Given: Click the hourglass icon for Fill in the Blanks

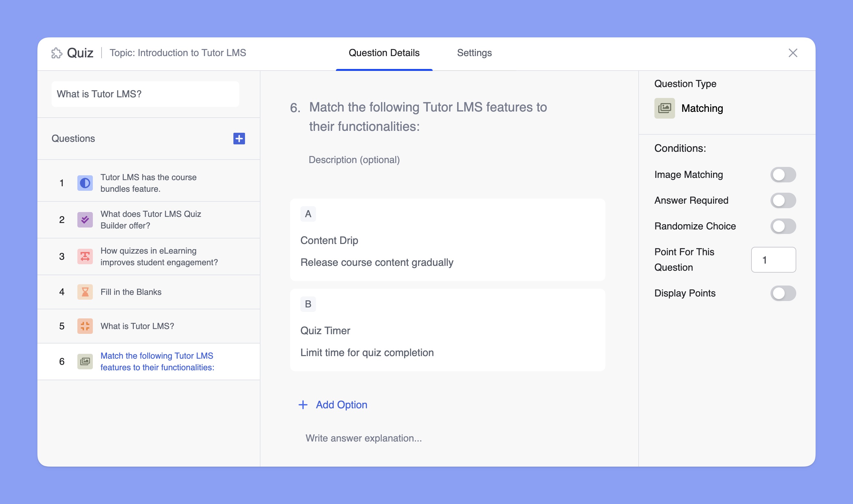Looking at the screenshot, I should coord(85,292).
